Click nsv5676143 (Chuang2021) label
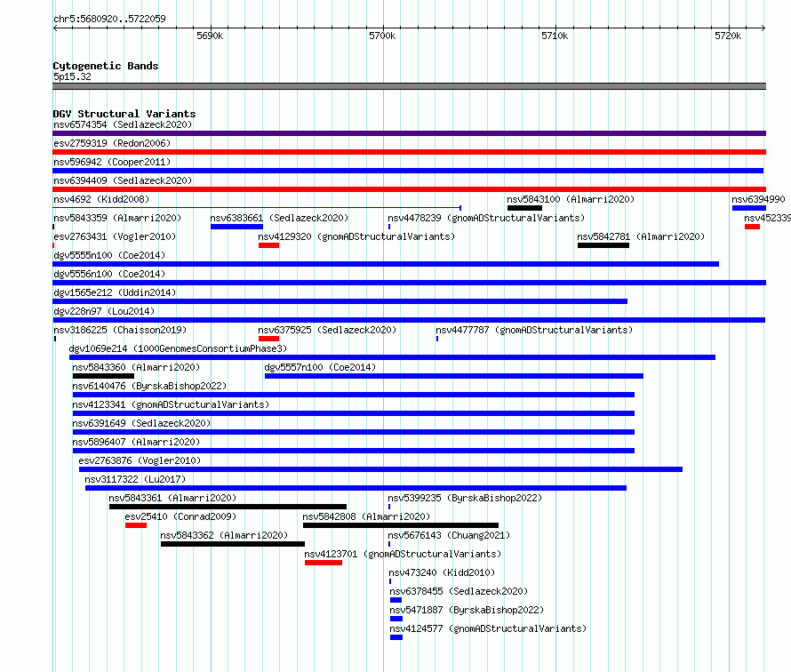The image size is (791, 672). [449, 535]
